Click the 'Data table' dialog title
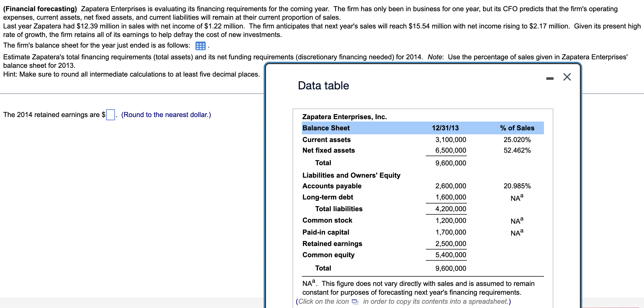The height and width of the screenshot is (308, 644). (323, 86)
